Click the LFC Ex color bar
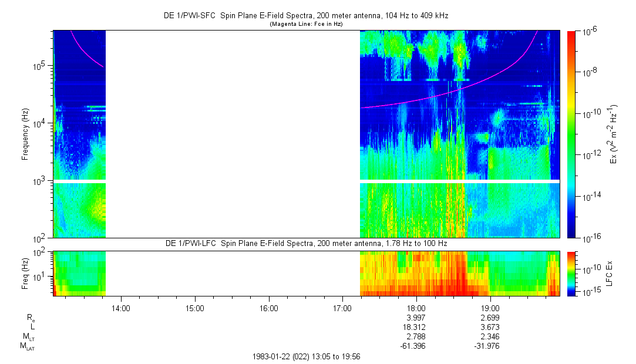The width and height of the screenshot is (636, 364). (x=571, y=273)
